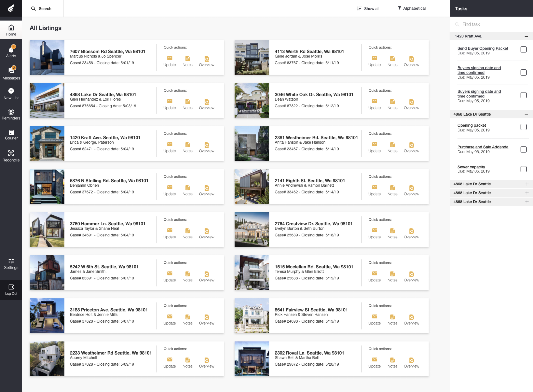This screenshot has height=392, width=533.
Task: Click the Find task search field
Action: pos(491,24)
